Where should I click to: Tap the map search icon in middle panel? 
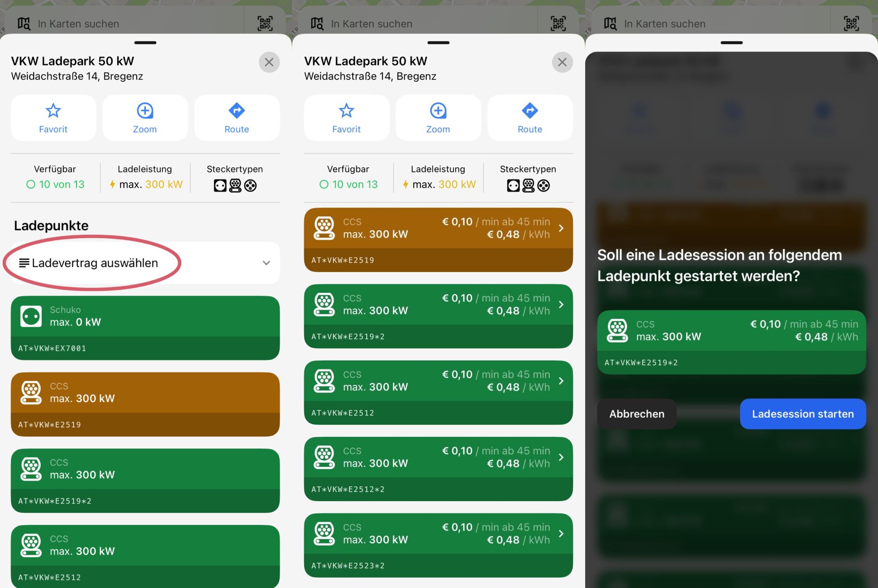pyautogui.click(x=317, y=23)
